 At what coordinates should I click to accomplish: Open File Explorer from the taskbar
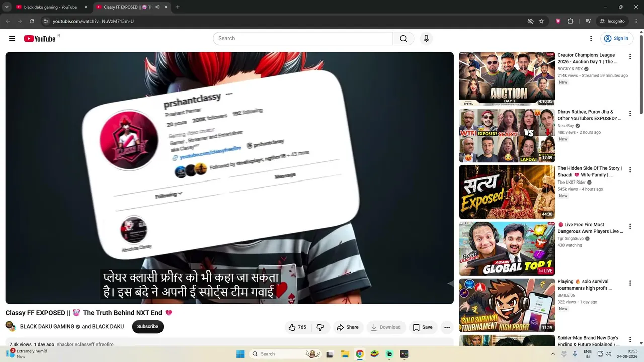[x=345, y=354]
